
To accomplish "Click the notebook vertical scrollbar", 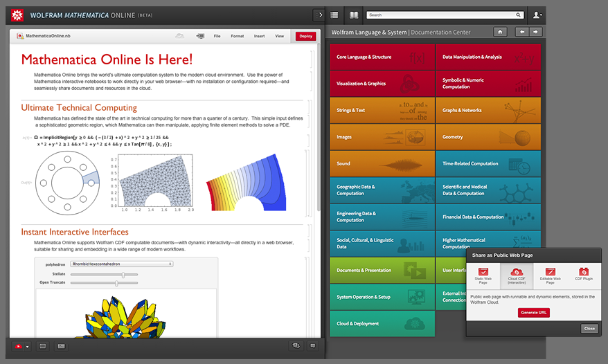I will click(x=319, y=127).
